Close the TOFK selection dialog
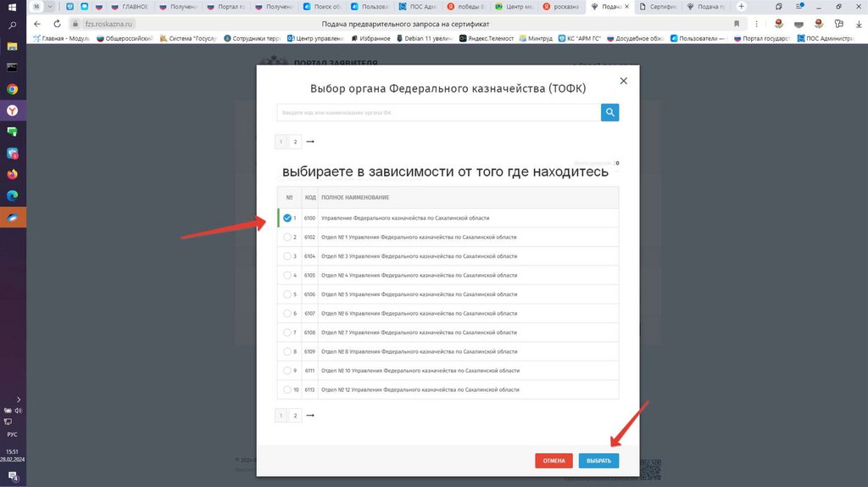Viewport: 868px width, 487px height. tap(623, 81)
